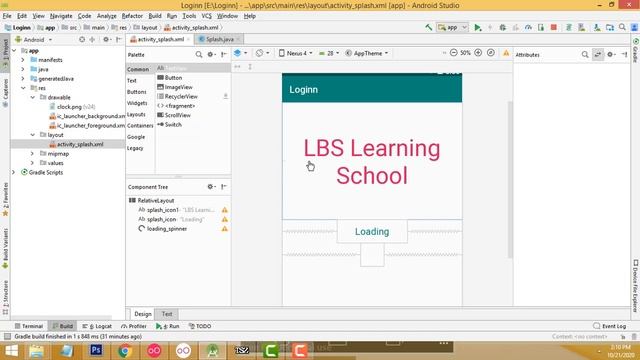This screenshot has height=360, width=640.
Task: Select the Design editor tab
Action: (x=143, y=314)
